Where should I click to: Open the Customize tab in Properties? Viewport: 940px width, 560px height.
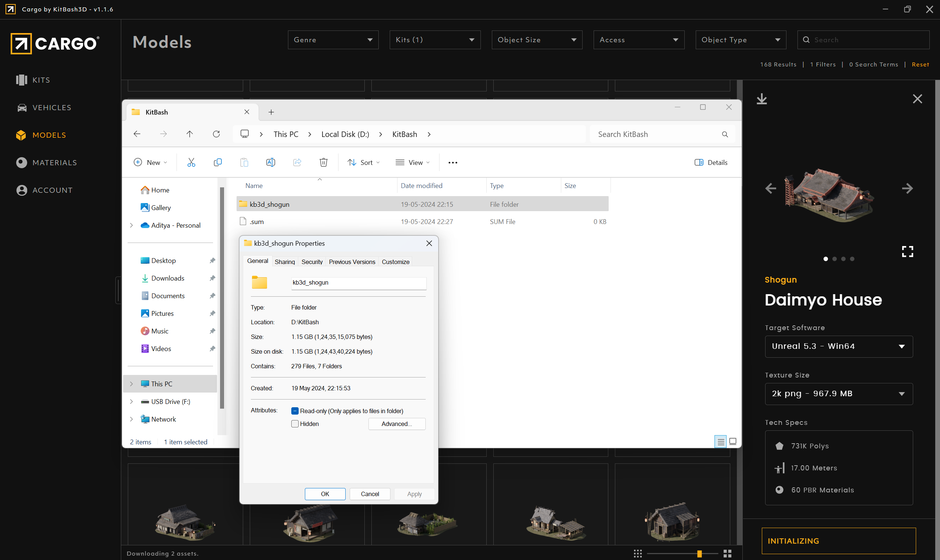coord(395,262)
